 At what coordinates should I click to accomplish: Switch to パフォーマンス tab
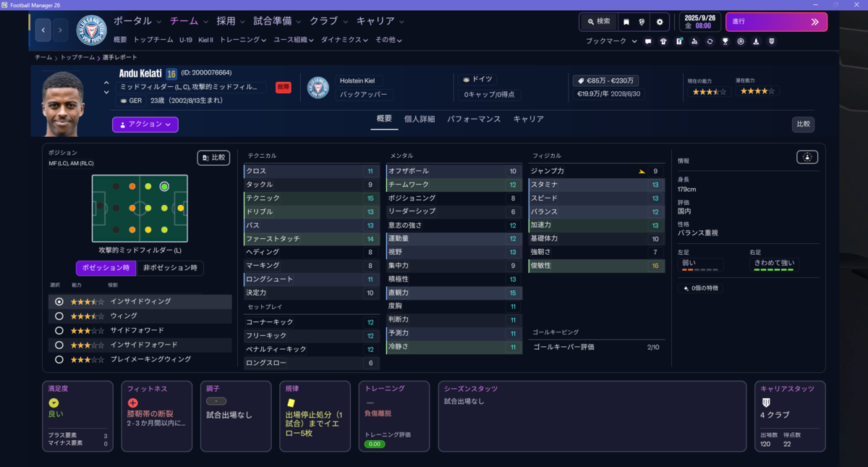[x=474, y=119]
